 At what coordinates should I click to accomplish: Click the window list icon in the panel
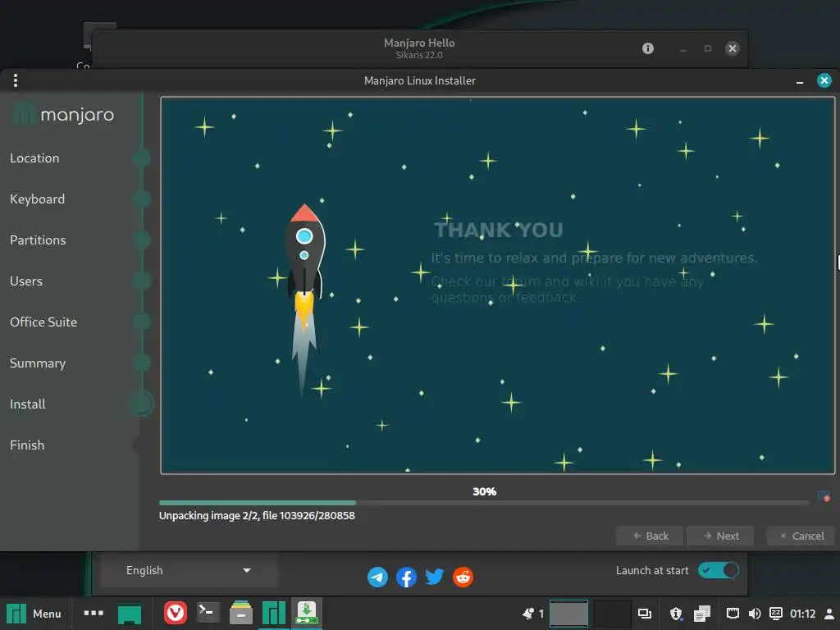pyautogui.click(x=645, y=614)
